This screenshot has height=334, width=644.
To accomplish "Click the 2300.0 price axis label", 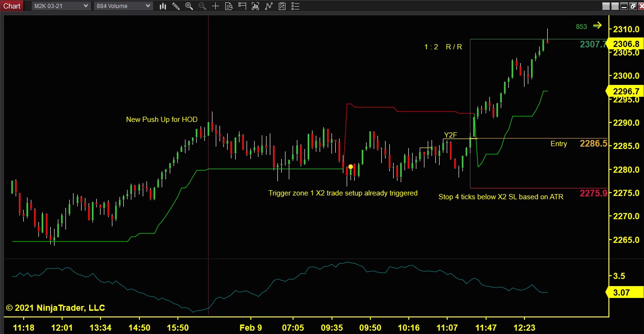I will [x=626, y=76].
